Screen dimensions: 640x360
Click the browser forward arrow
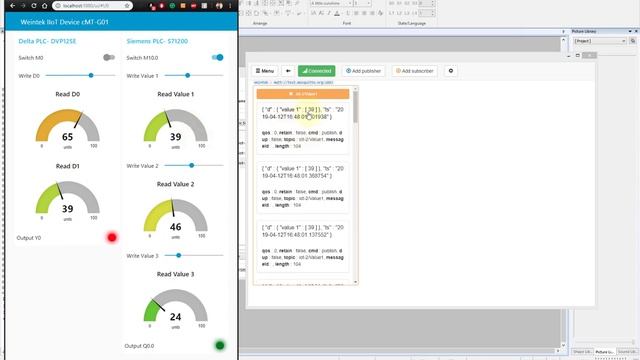pyautogui.click(x=23, y=6)
